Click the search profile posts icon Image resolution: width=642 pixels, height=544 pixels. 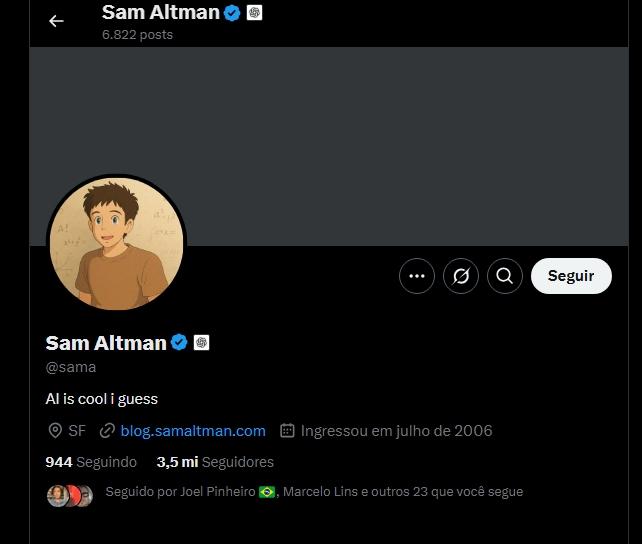[x=505, y=276]
